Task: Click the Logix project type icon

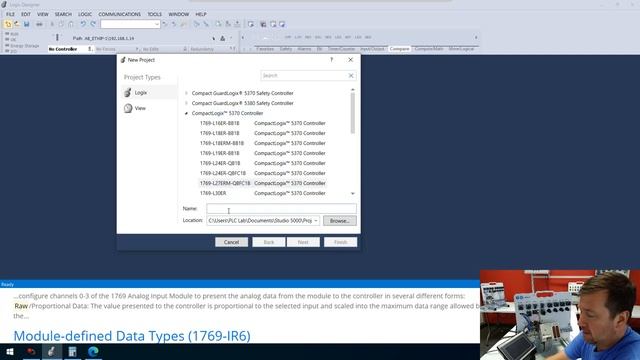Action: (x=128, y=93)
